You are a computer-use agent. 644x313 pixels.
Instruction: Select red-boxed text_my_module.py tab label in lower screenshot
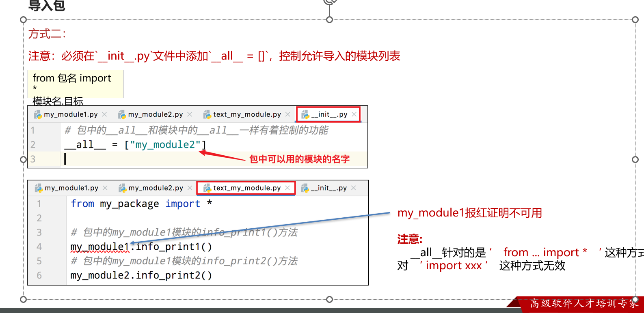click(x=247, y=188)
